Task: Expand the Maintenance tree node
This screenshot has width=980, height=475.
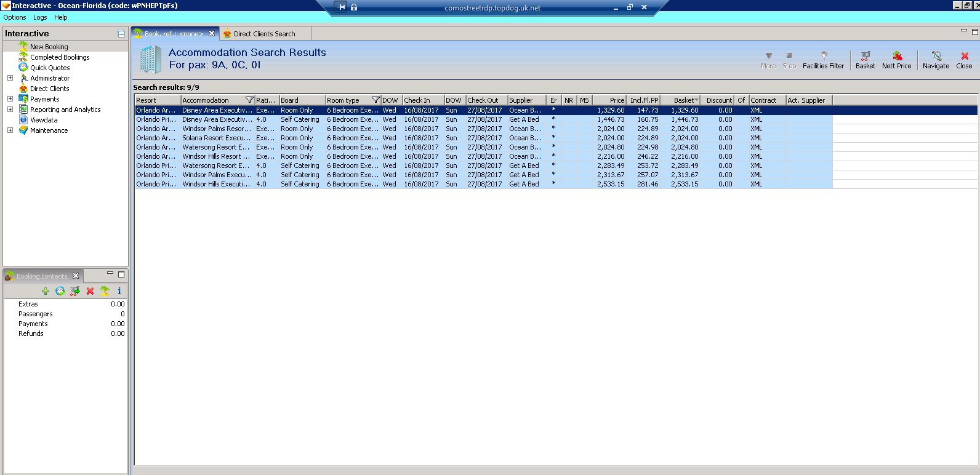Action: [x=10, y=130]
